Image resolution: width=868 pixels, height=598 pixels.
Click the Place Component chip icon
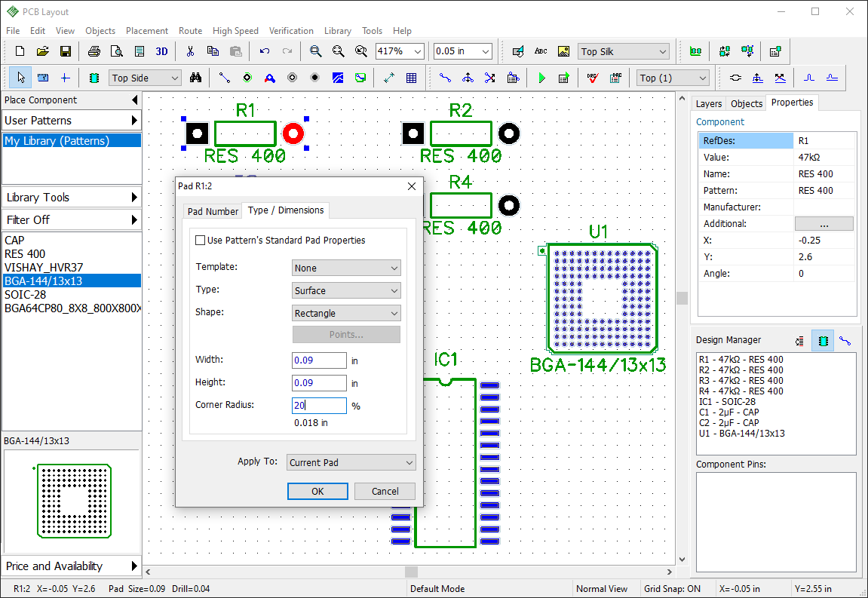[x=94, y=78]
